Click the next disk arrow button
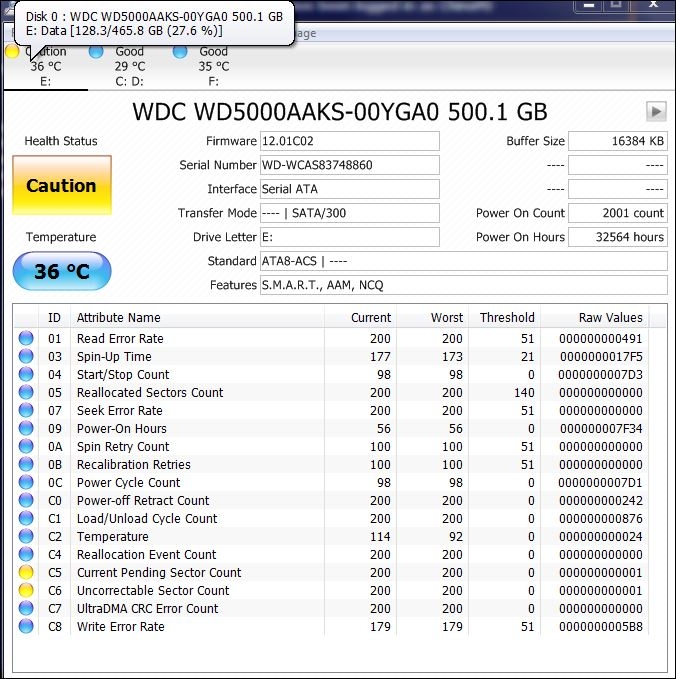 656,112
